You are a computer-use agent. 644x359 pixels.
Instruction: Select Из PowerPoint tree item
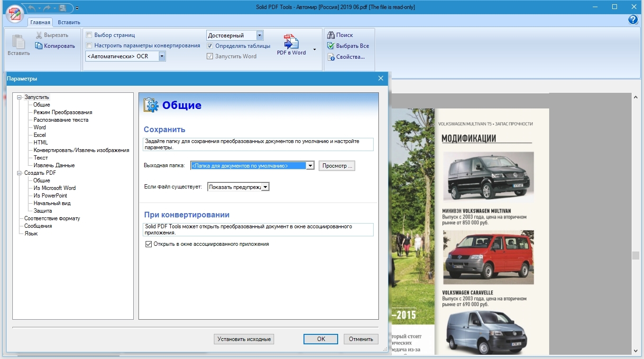click(50, 196)
